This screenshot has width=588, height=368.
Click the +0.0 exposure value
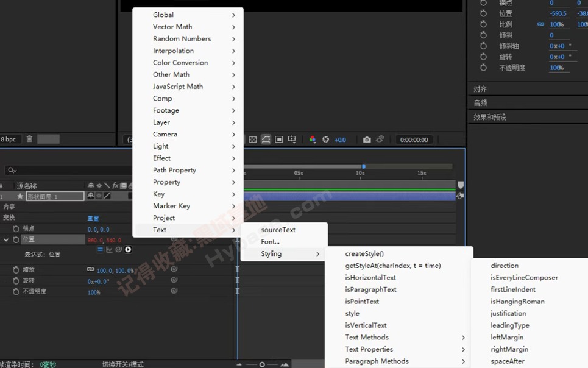pos(340,140)
